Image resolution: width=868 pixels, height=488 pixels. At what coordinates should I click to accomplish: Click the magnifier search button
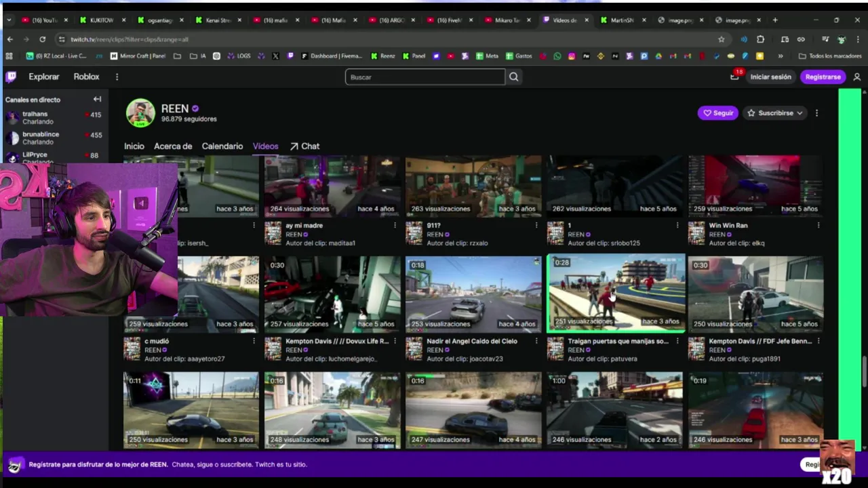point(514,77)
